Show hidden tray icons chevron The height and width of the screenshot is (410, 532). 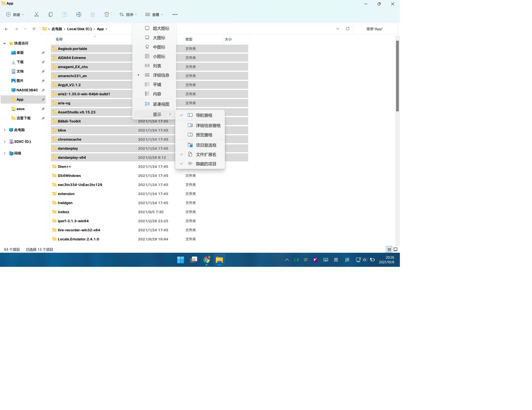pyautogui.click(x=287, y=260)
